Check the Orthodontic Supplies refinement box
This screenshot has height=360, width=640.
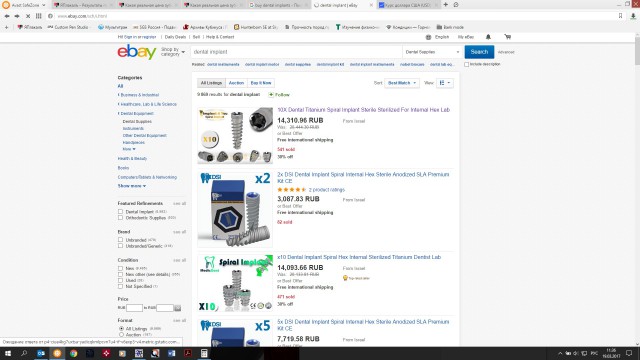click(x=120, y=218)
